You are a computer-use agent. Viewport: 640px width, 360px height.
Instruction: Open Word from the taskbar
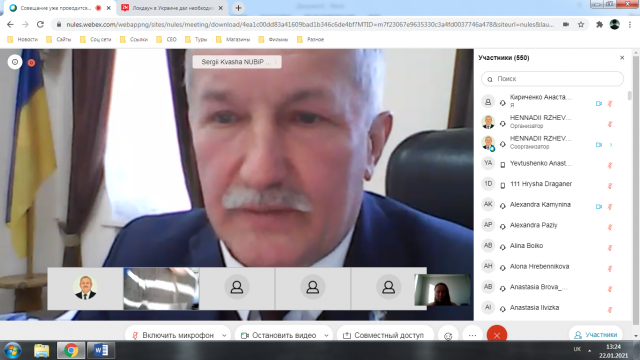click(x=101, y=351)
